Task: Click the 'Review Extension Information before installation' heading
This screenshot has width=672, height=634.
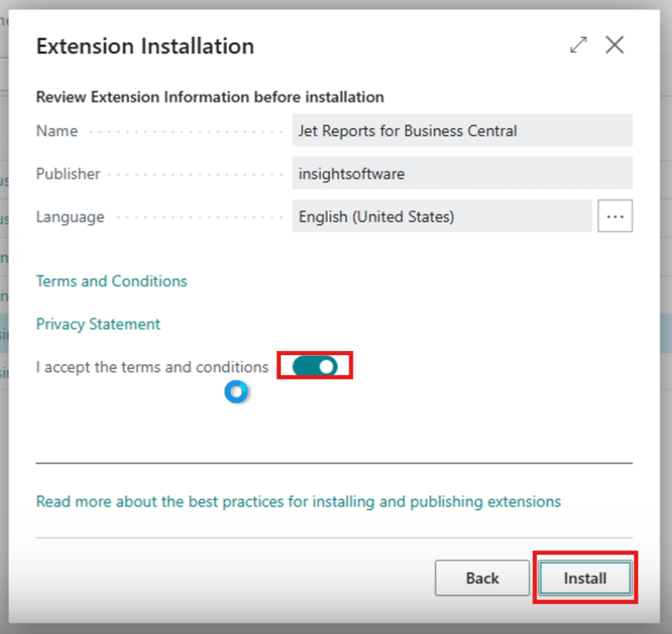Action: tap(210, 97)
